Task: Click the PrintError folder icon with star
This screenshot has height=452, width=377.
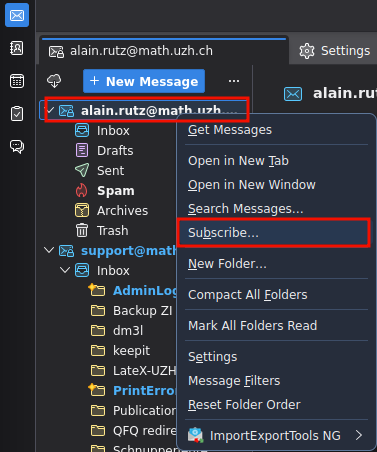Action: (x=97, y=390)
